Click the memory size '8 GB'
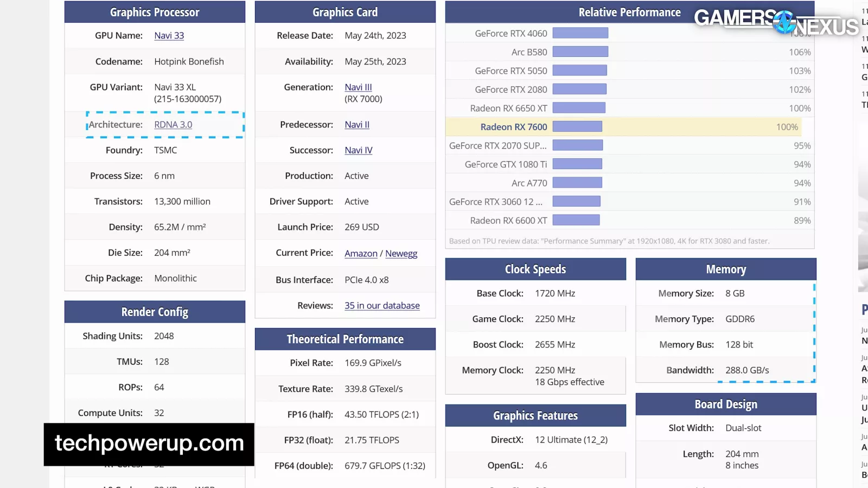 coord(735,294)
